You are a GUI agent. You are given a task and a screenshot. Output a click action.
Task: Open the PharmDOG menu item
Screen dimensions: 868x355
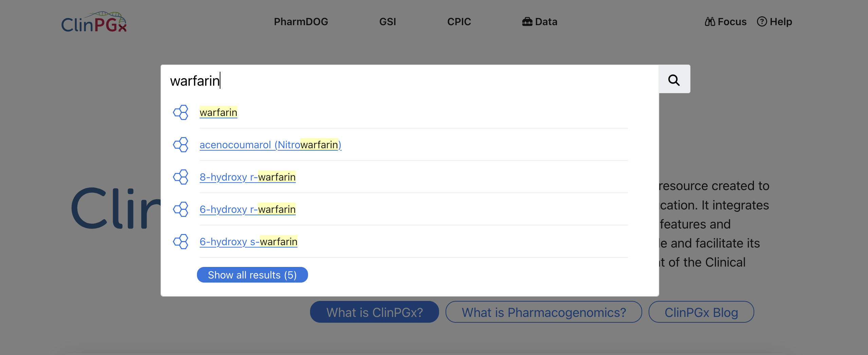[x=301, y=21]
